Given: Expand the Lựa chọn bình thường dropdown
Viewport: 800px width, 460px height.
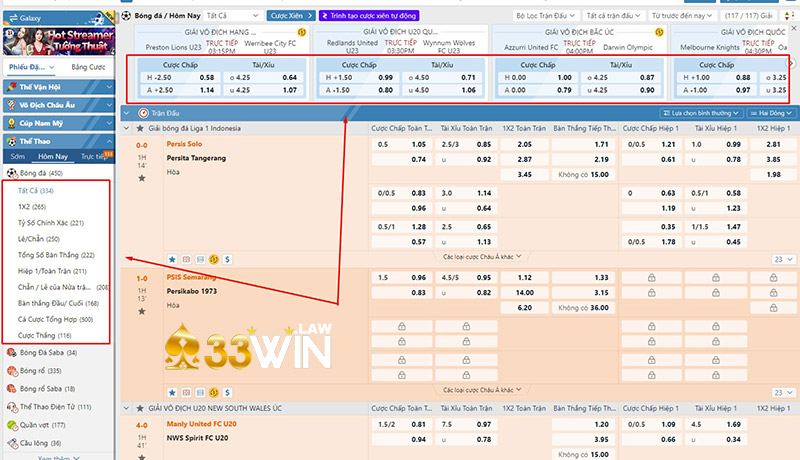Looking at the screenshot, I should (x=707, y=113).
